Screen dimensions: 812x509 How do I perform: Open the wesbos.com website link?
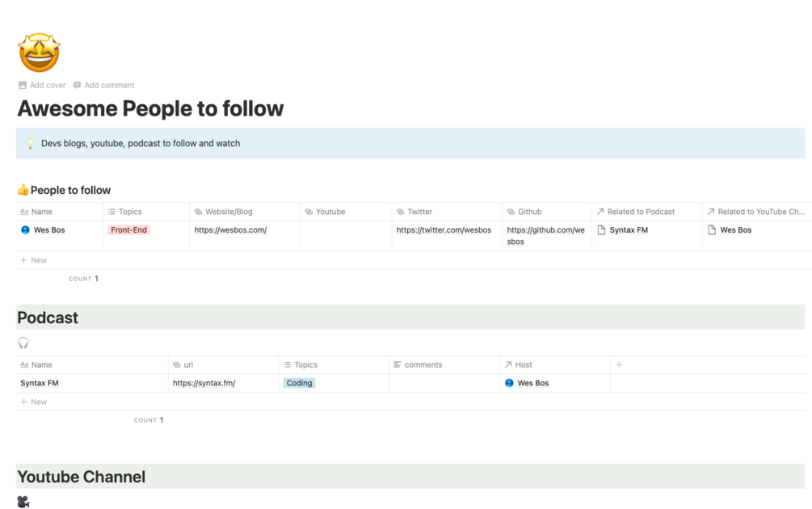(230, 230)
